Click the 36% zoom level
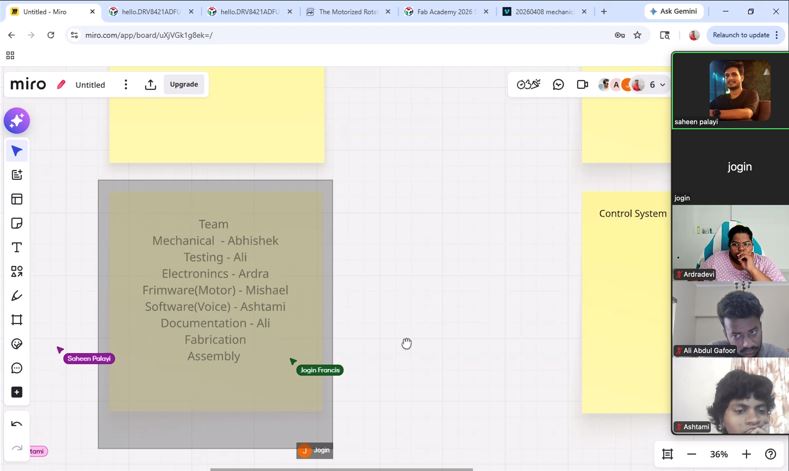 pyautogui.click(x=719, y=454)
